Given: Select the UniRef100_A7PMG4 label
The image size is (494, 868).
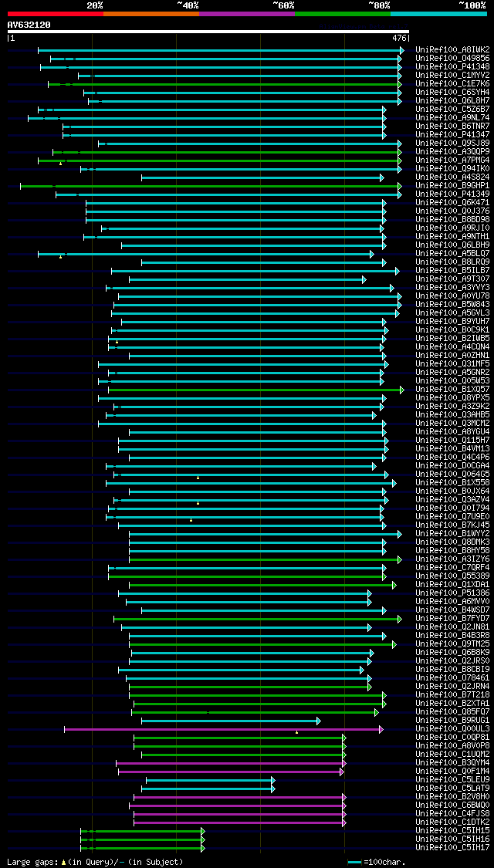Looking at the screenshot, I should 452,160.
